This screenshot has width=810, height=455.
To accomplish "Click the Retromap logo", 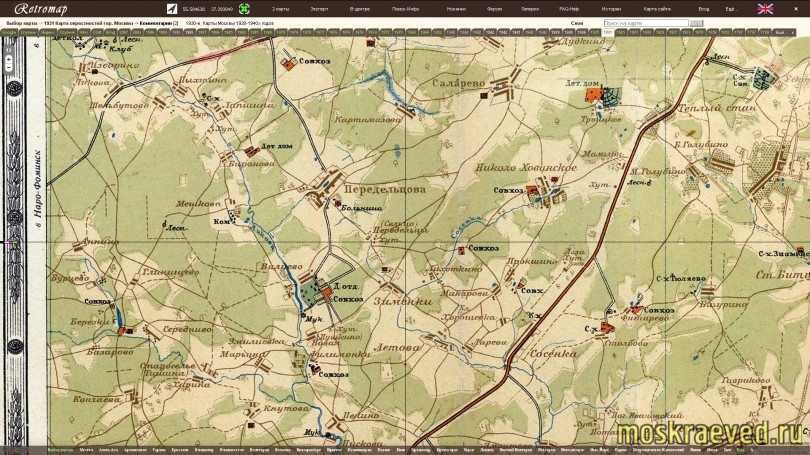I will [41, 9].
